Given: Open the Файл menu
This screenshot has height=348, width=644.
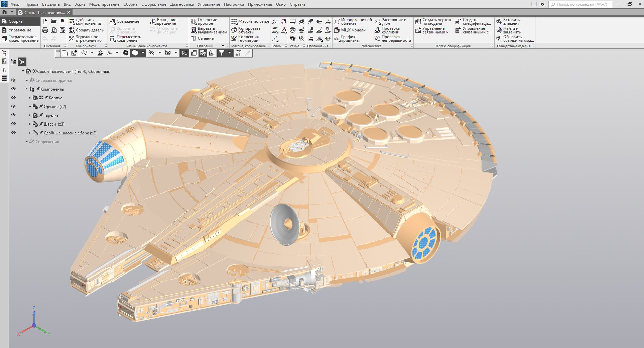Looking at the screenshot, I should pos(15,4).
